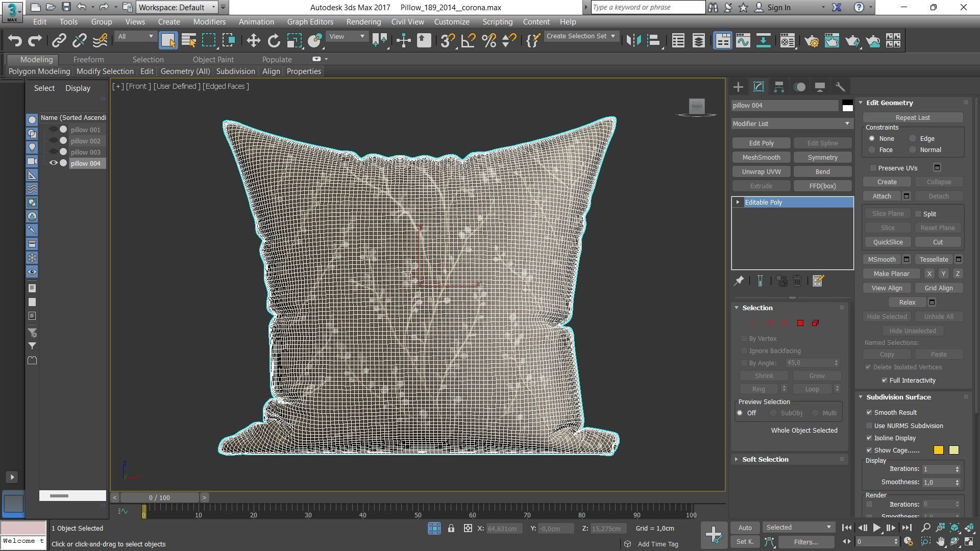The width and height of the screenshot is (980, 551).
Task: Toggle visibility eye of pillow 004
Action: coord(53,163)
